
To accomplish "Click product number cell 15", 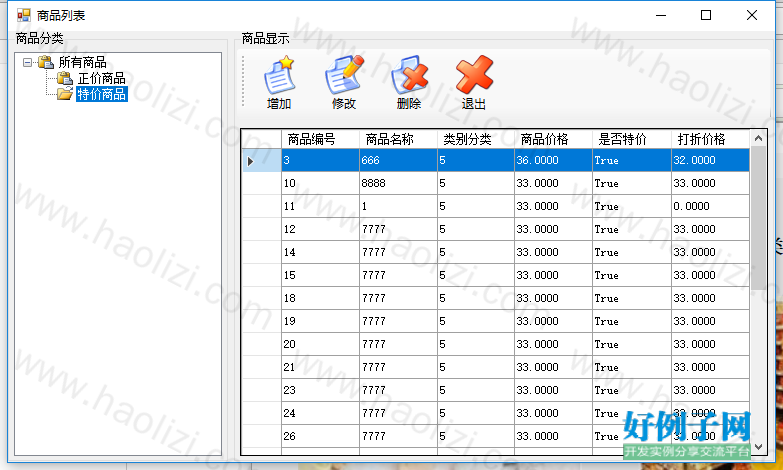I will [x=321, y=275].
